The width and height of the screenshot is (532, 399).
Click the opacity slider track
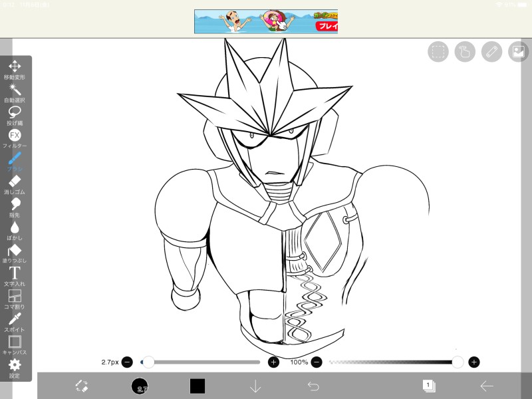pos(396,362)
